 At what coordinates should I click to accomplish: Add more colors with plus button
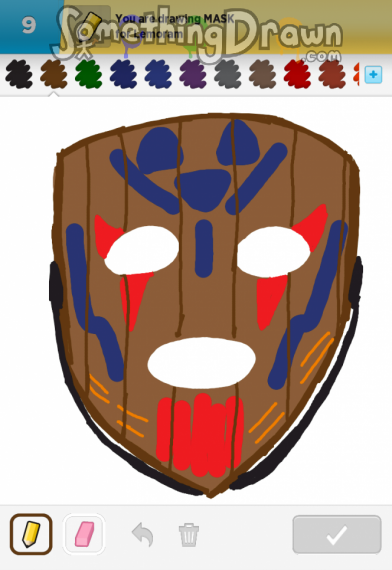click(x=373, y=75)
